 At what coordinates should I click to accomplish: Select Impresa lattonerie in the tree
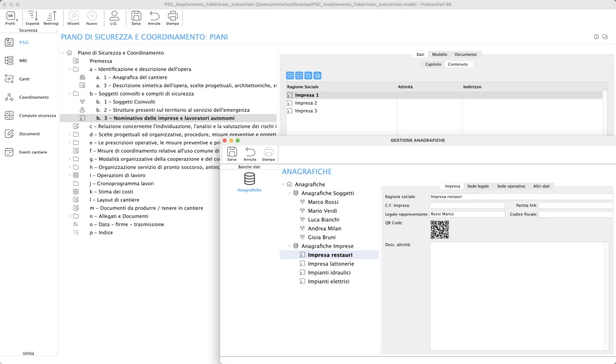(x=330, y=264)
